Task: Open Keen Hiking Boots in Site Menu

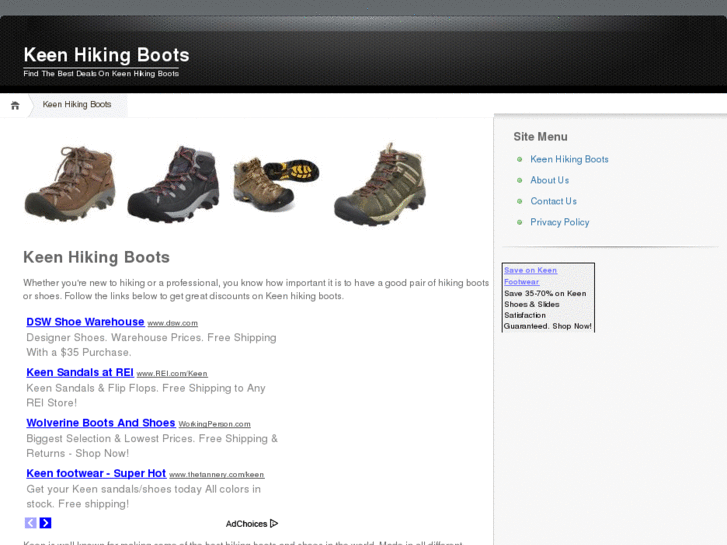Action: coord(569,159)
